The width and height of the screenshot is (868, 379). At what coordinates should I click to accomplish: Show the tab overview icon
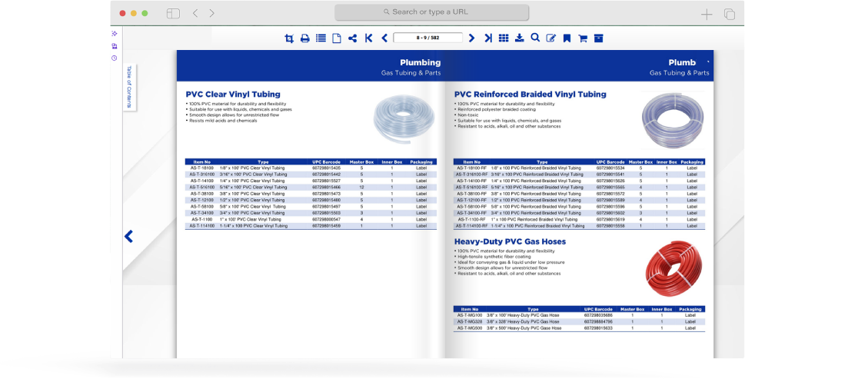click(730, 15)
